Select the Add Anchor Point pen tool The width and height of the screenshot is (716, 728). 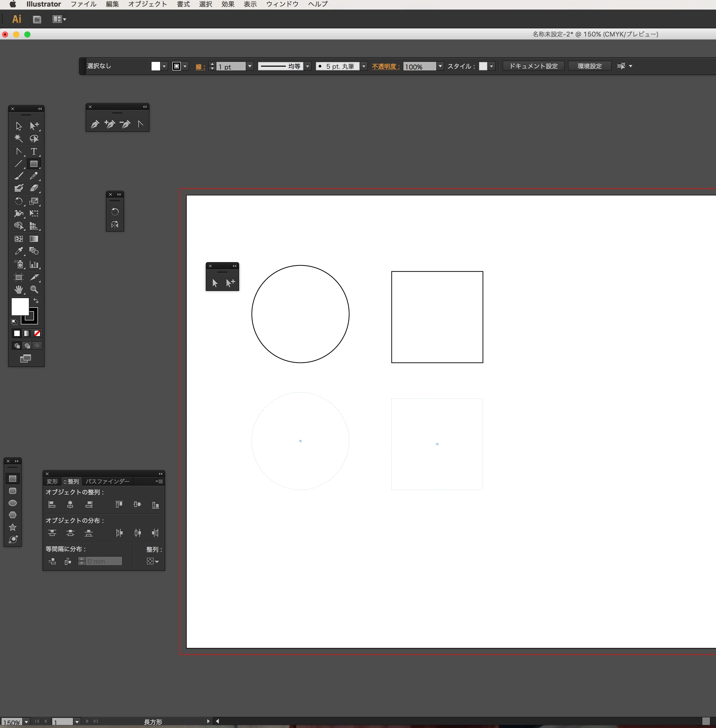(x=110, y=124)
